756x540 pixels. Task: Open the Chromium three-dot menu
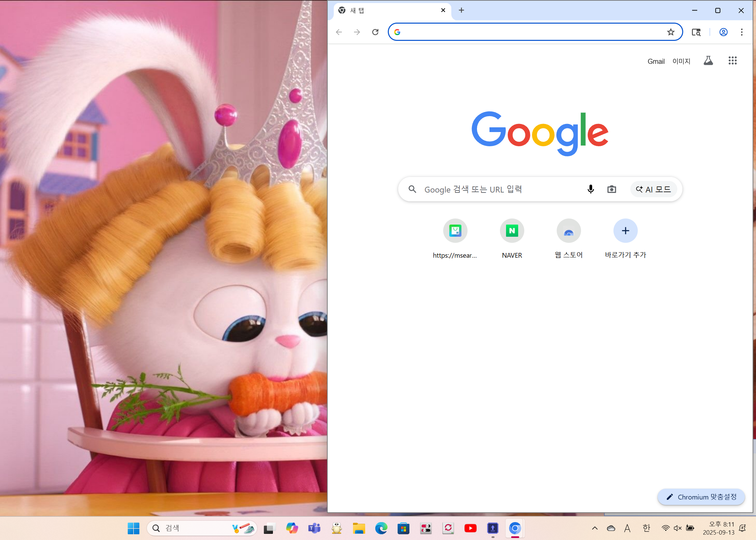pyautogui.click(x=742, y=32)
